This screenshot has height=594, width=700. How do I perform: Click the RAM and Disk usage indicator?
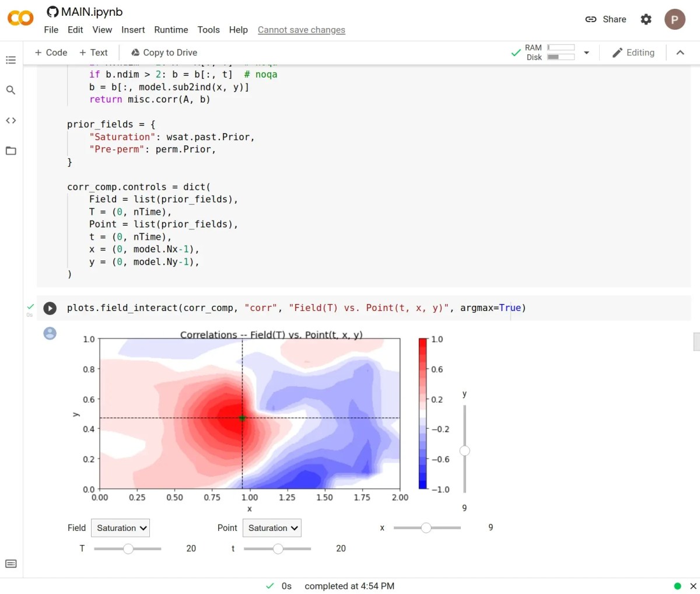coord(549,53)
